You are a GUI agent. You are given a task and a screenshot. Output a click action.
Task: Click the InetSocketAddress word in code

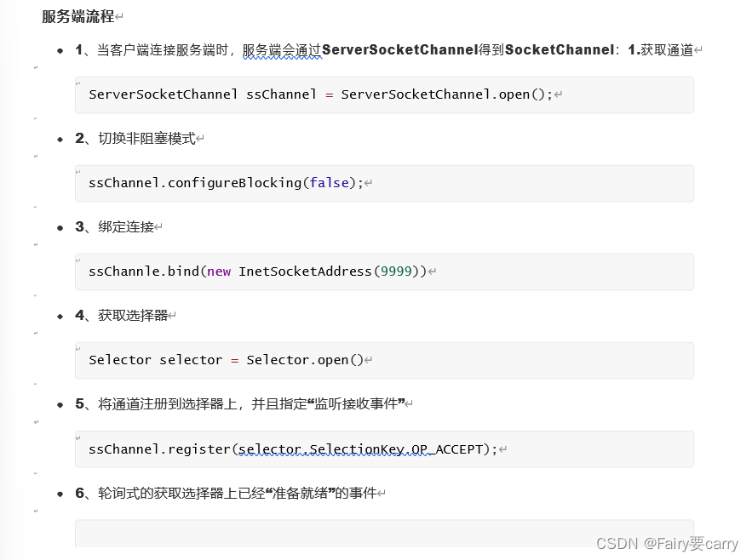point(305,271)
